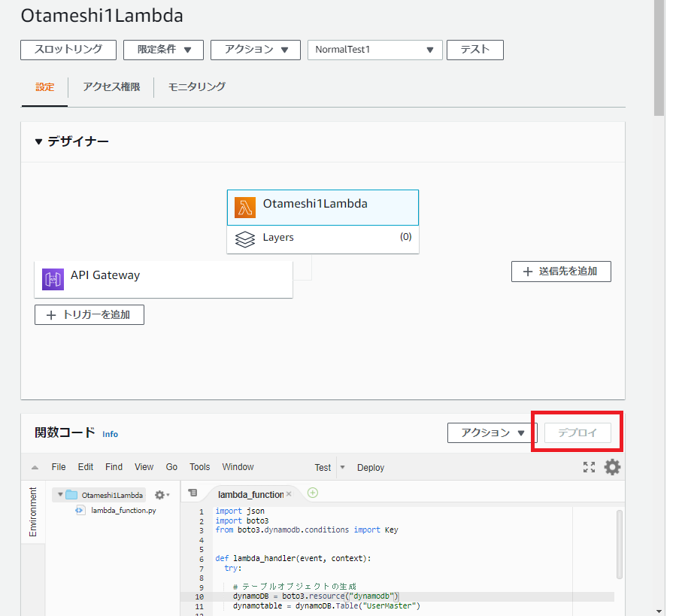679x616 pixels.
Task: Click the テスト button
Action: pyautogui.click(x=475, y=50)
